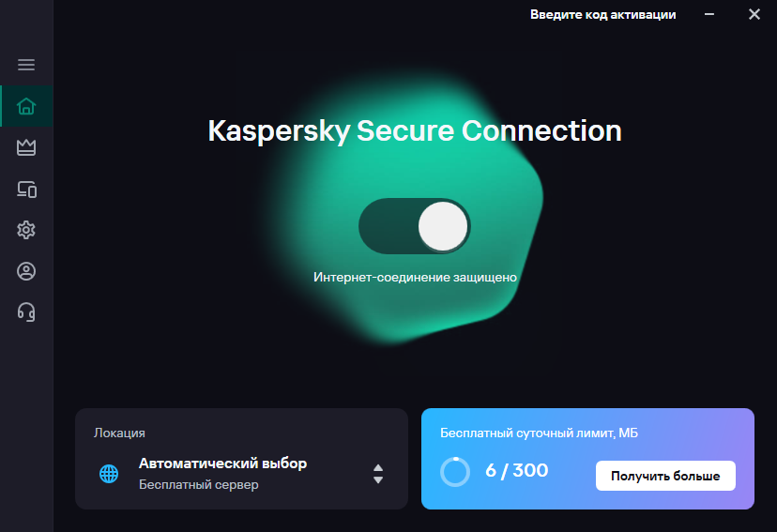Open the devices section in the sidebar
Screen dimensions: 777x532
[26, 189]
